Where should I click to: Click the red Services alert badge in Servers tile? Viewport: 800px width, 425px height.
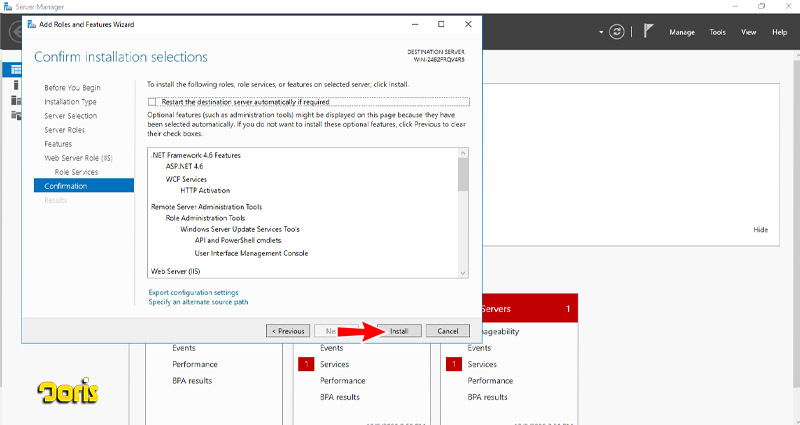tap(454, 364)
